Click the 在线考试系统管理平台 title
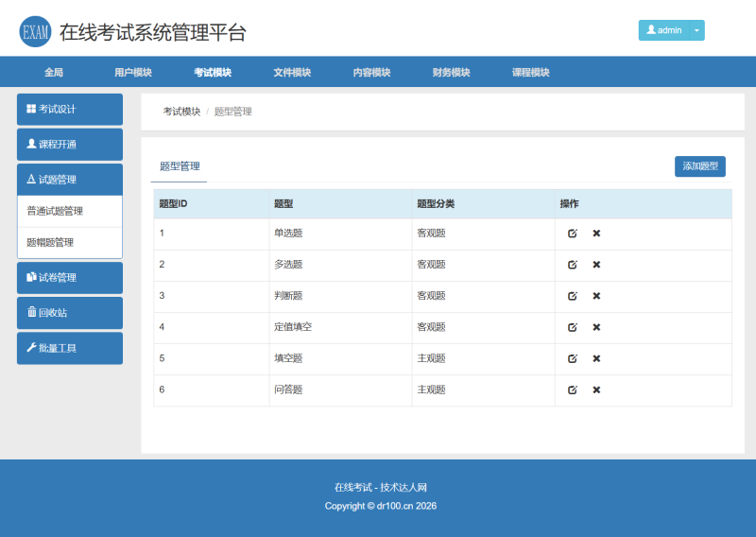Viewport: 756px width, 537px height. [x=153, y=32]
